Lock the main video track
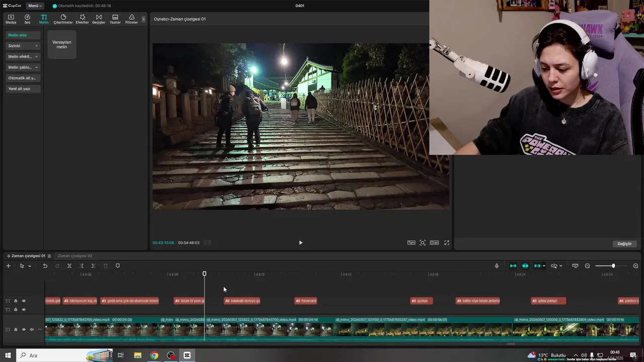644x362 pixels. 16,330
